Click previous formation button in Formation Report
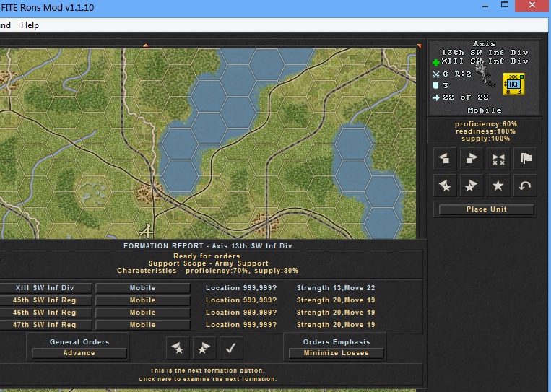Screen dimensions: 551x392 pyautogui.click(x=178, y=348)
